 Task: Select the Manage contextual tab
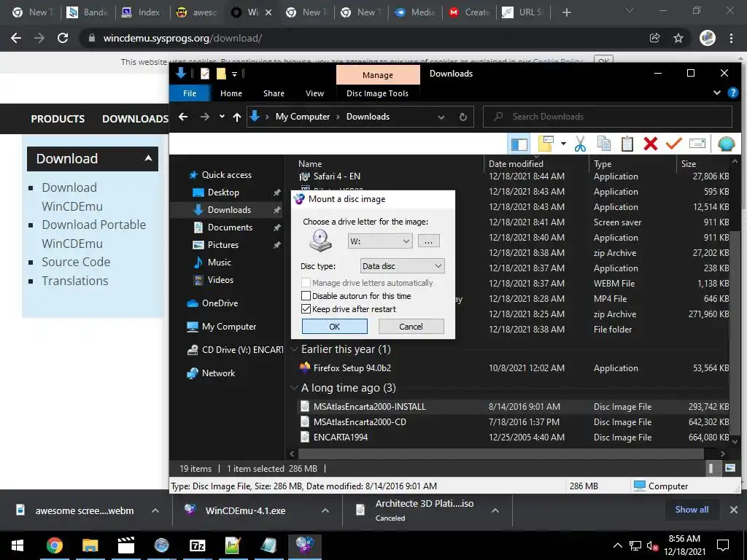point(378,75)
